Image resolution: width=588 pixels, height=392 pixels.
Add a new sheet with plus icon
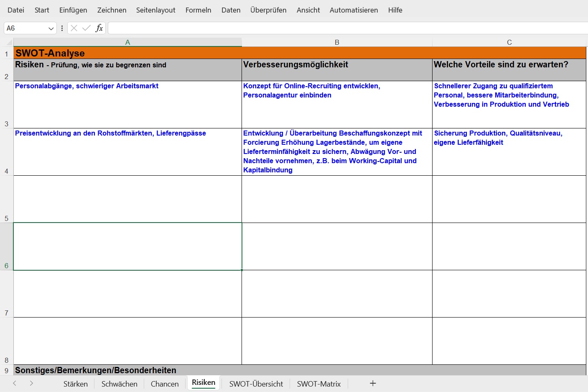coord(373,383)
